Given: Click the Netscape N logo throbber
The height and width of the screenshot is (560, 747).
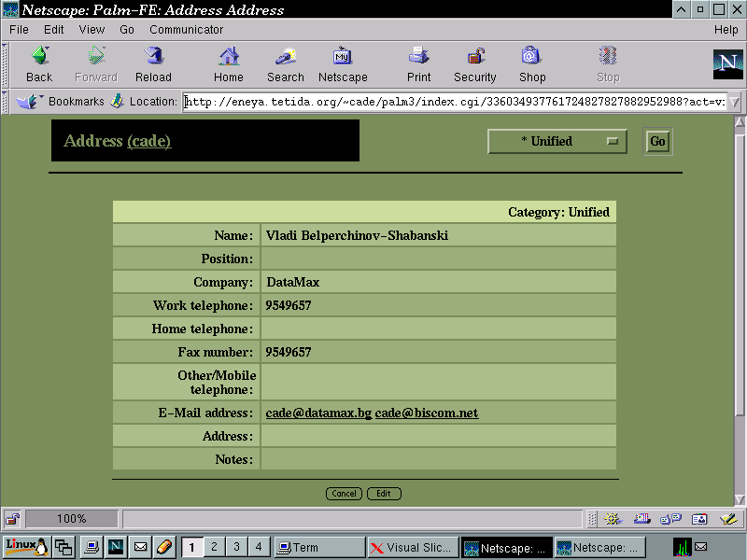Looking at the screenshot, I should [x=727, y=64].
